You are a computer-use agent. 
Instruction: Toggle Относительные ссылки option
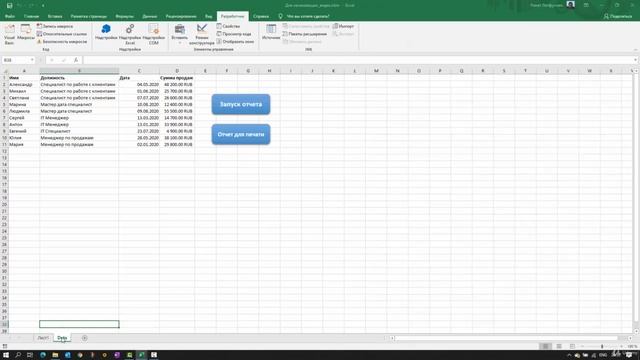[x=62, y=34]
